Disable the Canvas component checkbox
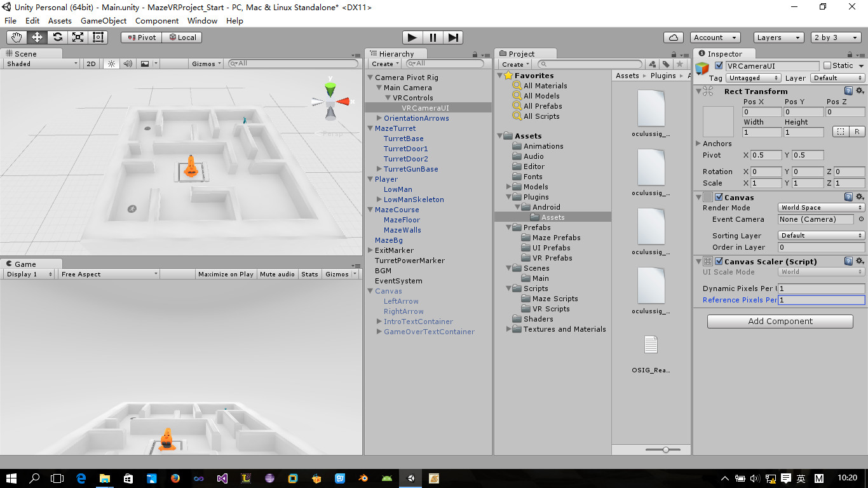Screen dimensions: 868x488 coord(719,198)
